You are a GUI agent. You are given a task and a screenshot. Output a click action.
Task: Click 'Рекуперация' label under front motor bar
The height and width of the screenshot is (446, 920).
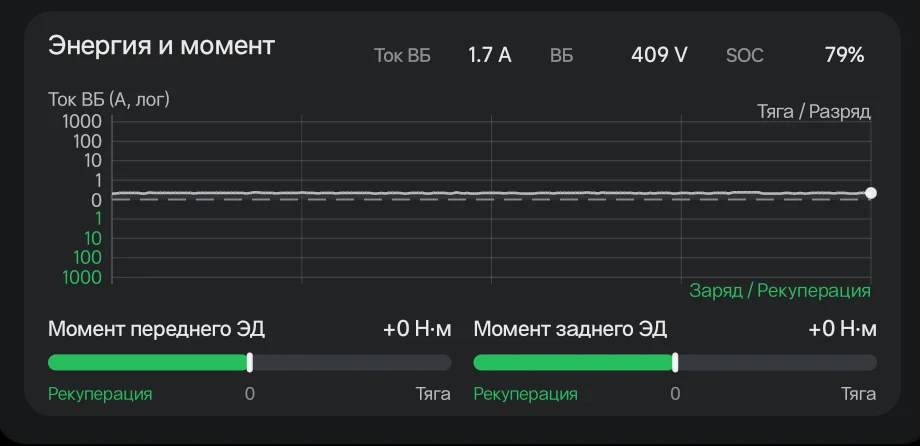(x=100, y=394)
